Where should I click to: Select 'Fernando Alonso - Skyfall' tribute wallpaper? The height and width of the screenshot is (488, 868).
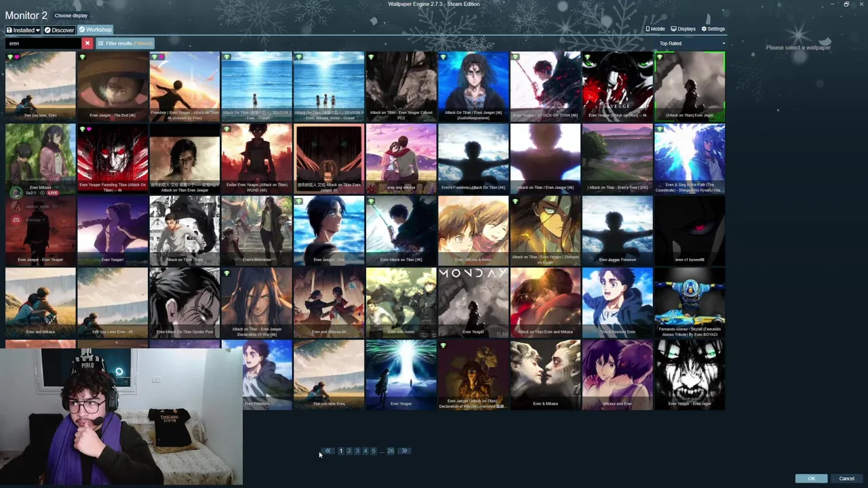(x=690, y=303)
